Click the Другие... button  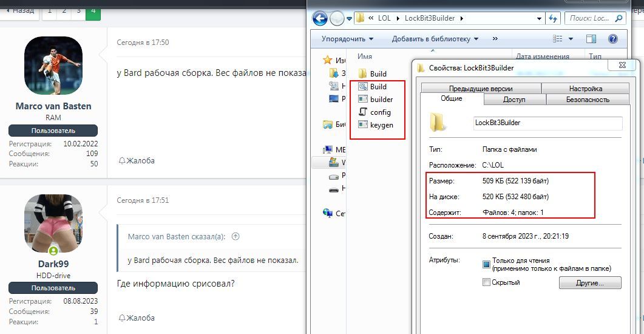tap(590, 283)
